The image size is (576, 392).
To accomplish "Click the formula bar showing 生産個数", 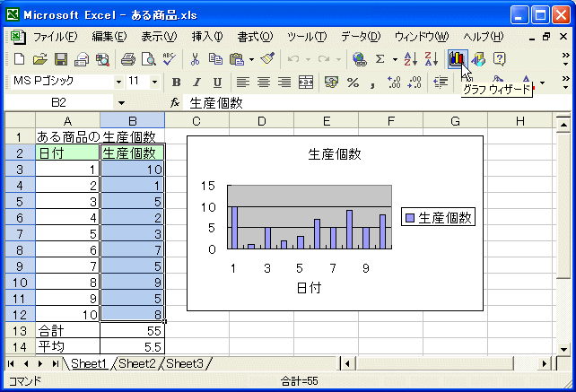I will click(379, 103).
